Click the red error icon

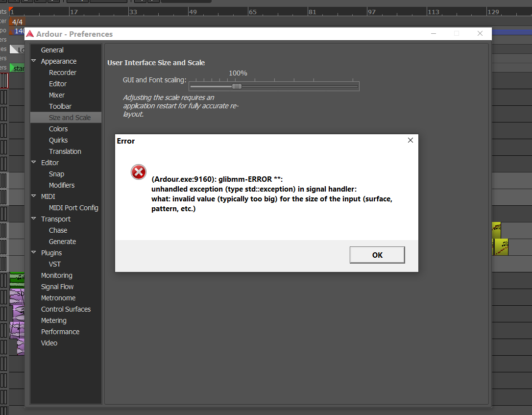tap(138, 172)
